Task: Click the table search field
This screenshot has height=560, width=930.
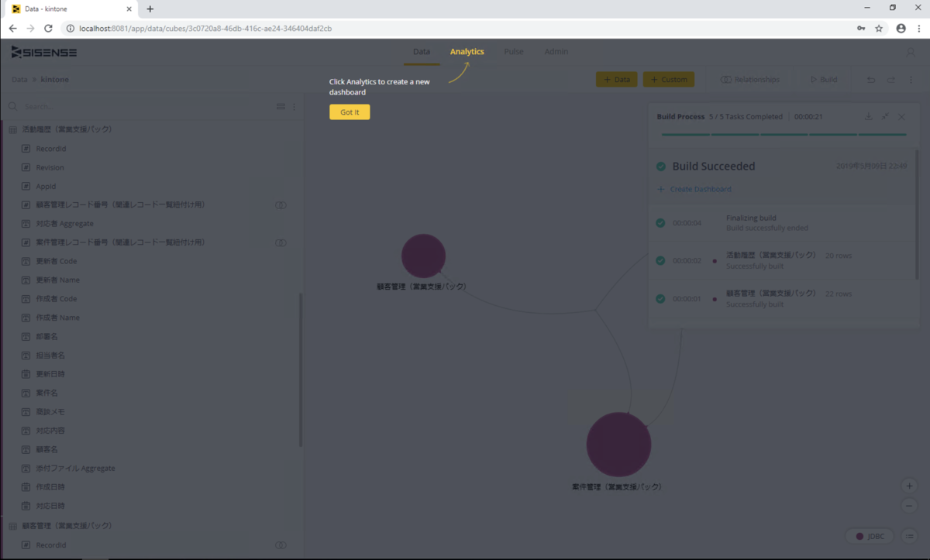Action: (147, 107)
